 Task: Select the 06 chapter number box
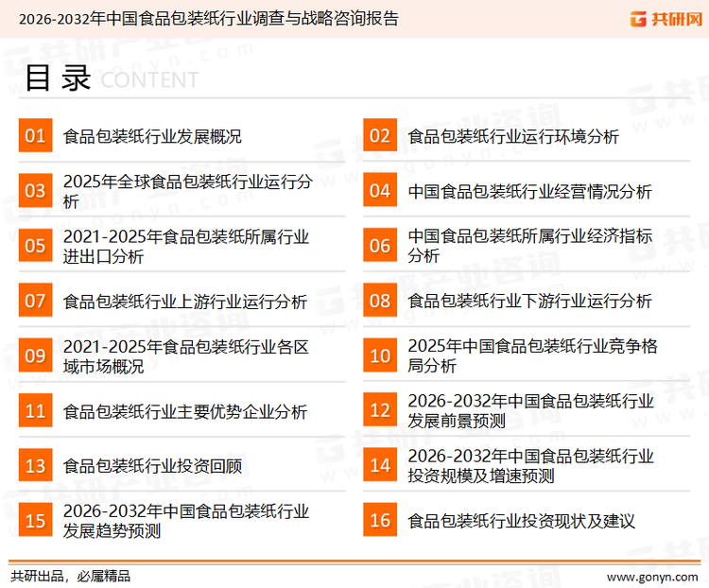[x=380, y=246]
